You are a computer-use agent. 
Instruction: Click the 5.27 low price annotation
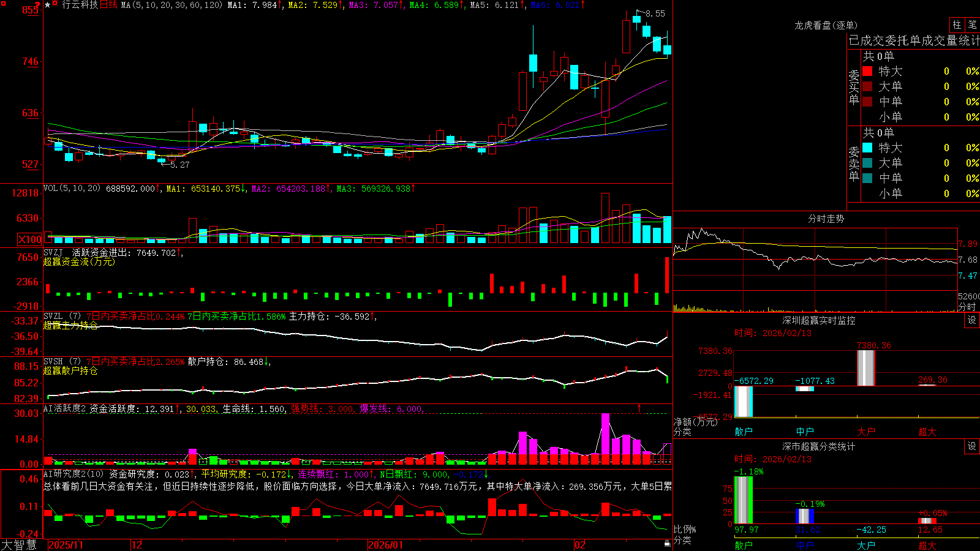179,165
